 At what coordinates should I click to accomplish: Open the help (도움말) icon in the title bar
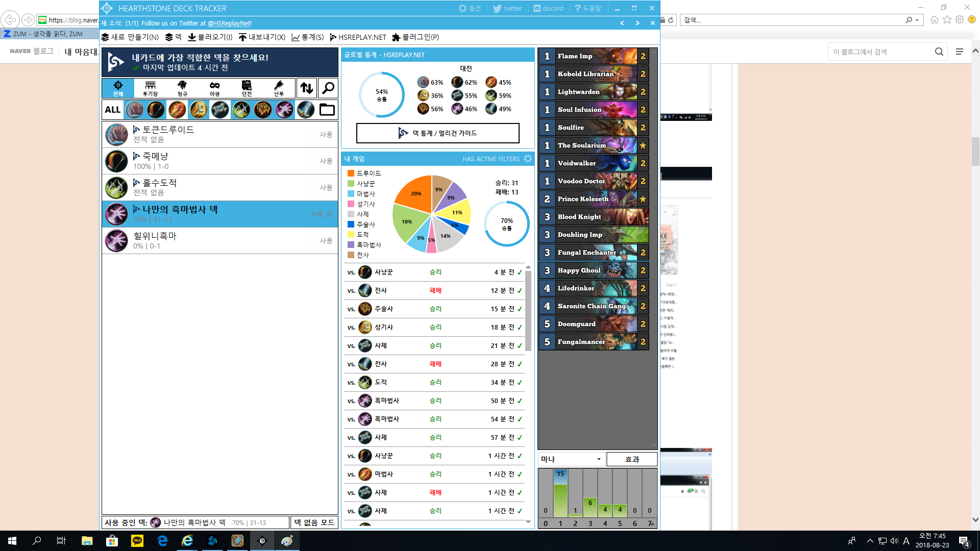point(587,8)
